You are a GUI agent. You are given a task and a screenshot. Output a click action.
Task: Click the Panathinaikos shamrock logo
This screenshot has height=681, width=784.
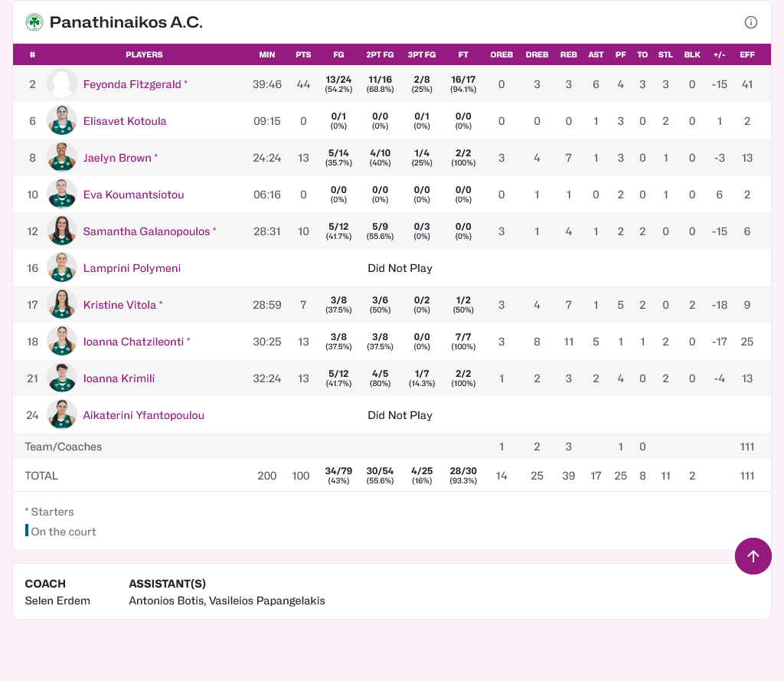[x=34, y=22]
